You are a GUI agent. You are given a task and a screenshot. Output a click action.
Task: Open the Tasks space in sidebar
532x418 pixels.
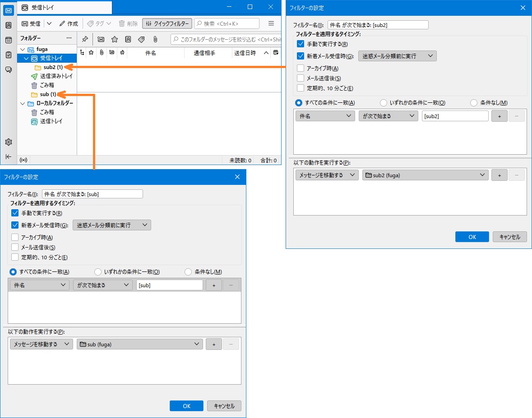point(8,55)
